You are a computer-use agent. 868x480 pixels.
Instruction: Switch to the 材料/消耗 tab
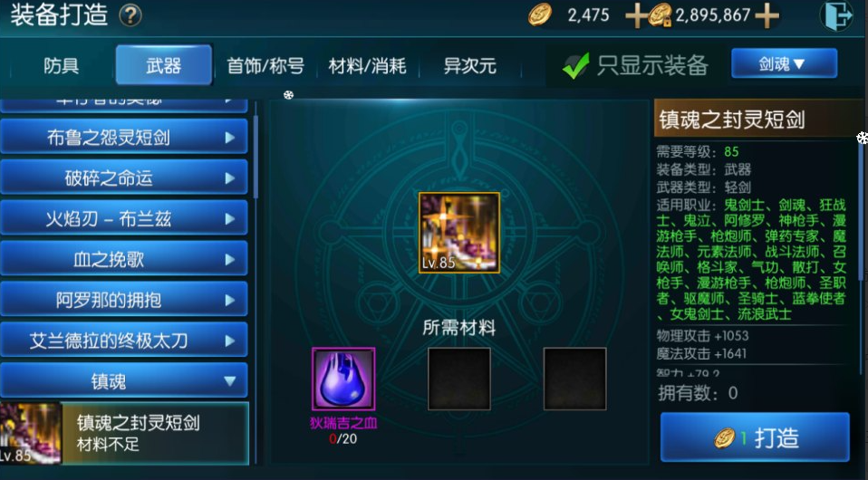367,66
